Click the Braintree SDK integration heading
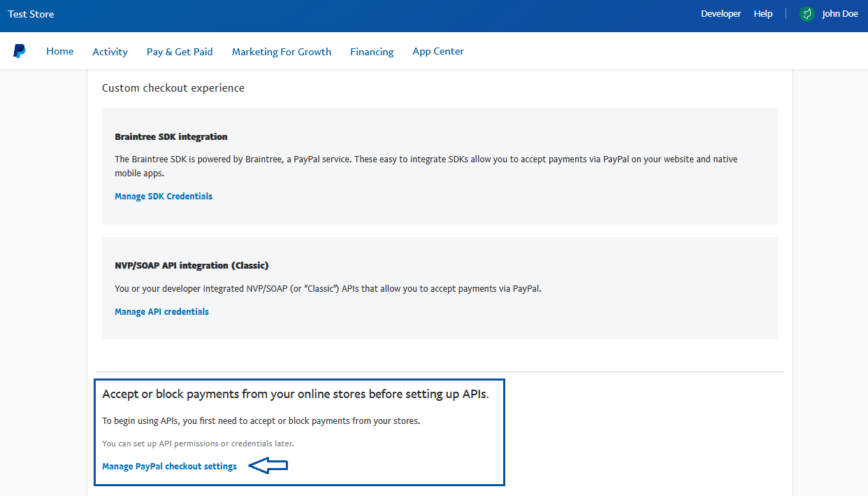 click(x=171, y=136)
